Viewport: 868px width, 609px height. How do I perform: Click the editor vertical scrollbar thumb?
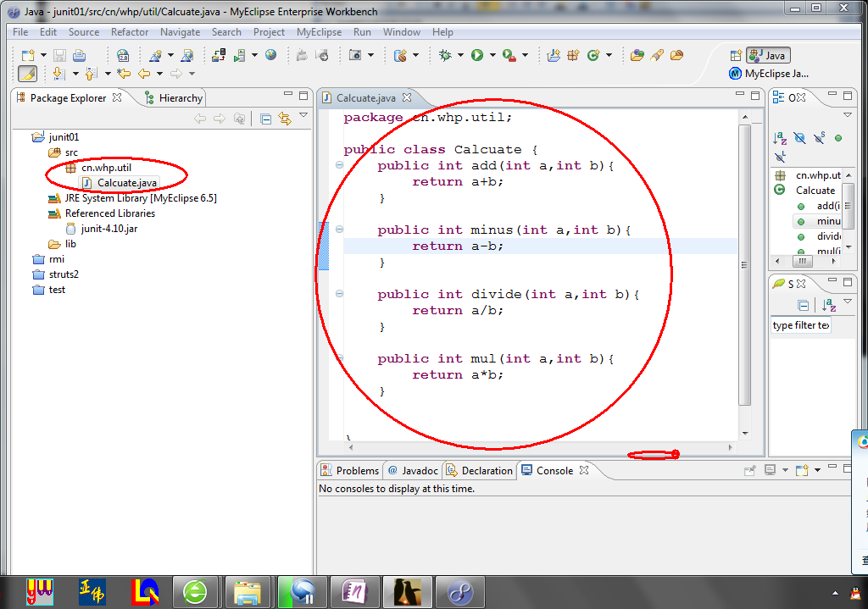pyautogui.click(x=744, y=264)
